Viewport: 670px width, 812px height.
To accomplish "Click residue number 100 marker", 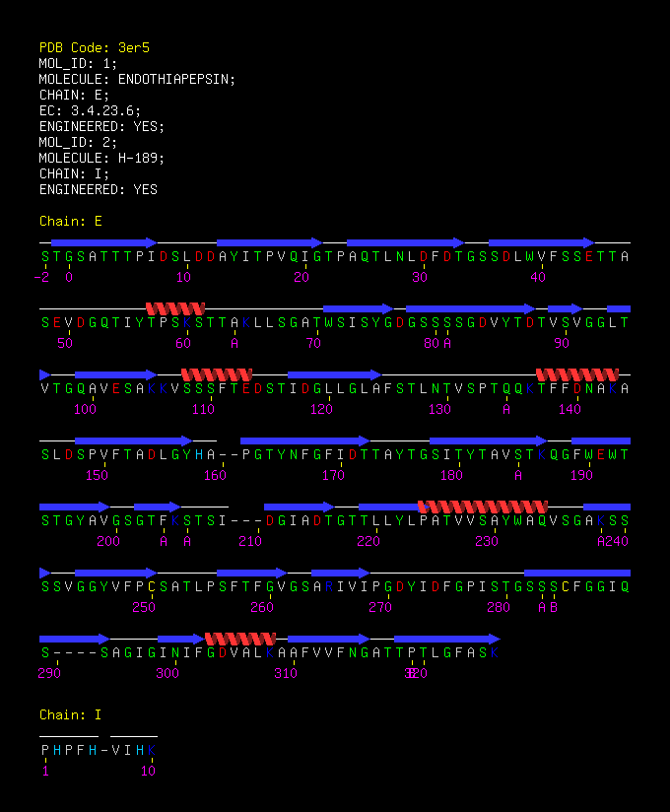I will [x=85, y=410].
